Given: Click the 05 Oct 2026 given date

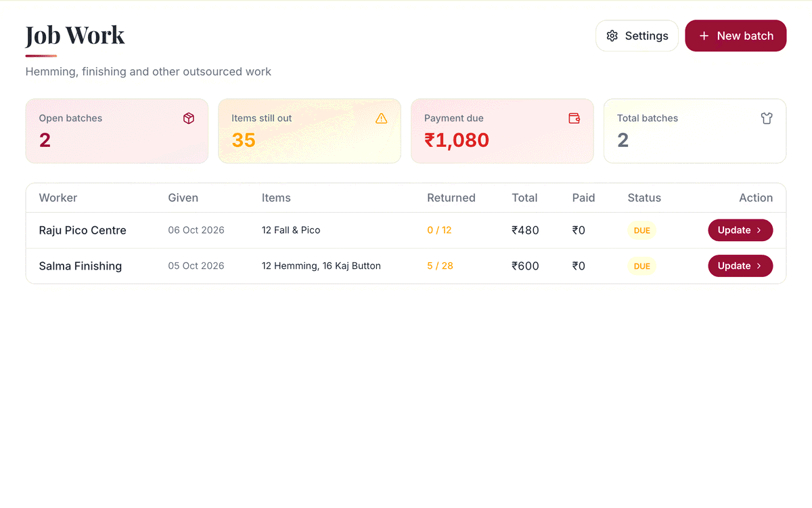Looking at the screenshot, I should [196, 266].
